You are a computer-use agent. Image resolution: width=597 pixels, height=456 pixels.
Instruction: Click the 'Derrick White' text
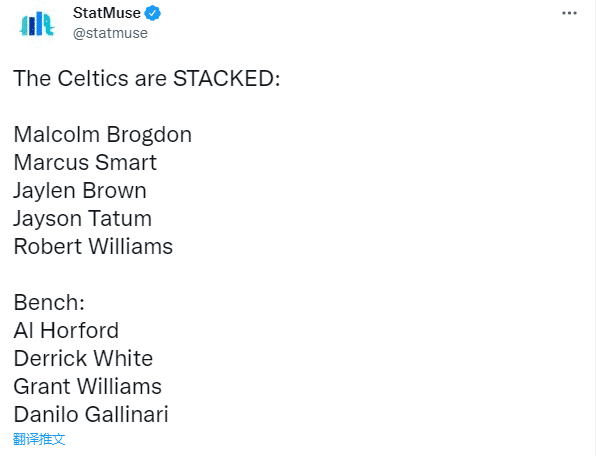(x=83, y=359)
